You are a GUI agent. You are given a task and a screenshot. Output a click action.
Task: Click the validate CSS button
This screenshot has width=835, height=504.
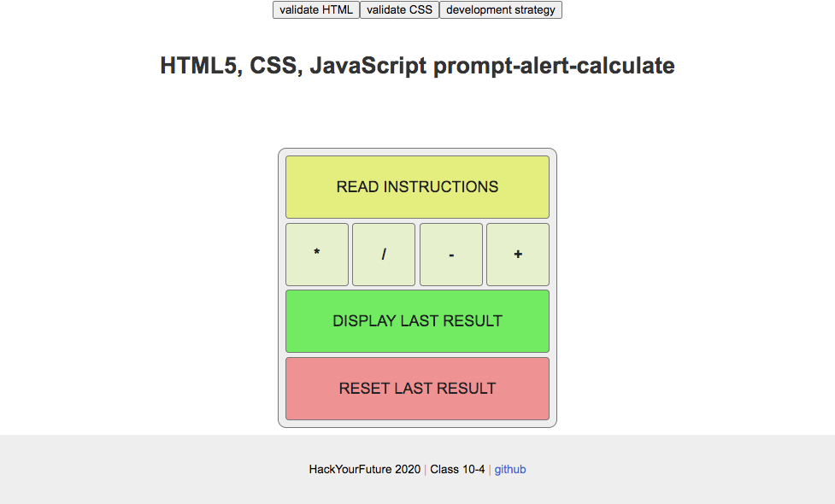pyautogui.click(x=399, y=9)
